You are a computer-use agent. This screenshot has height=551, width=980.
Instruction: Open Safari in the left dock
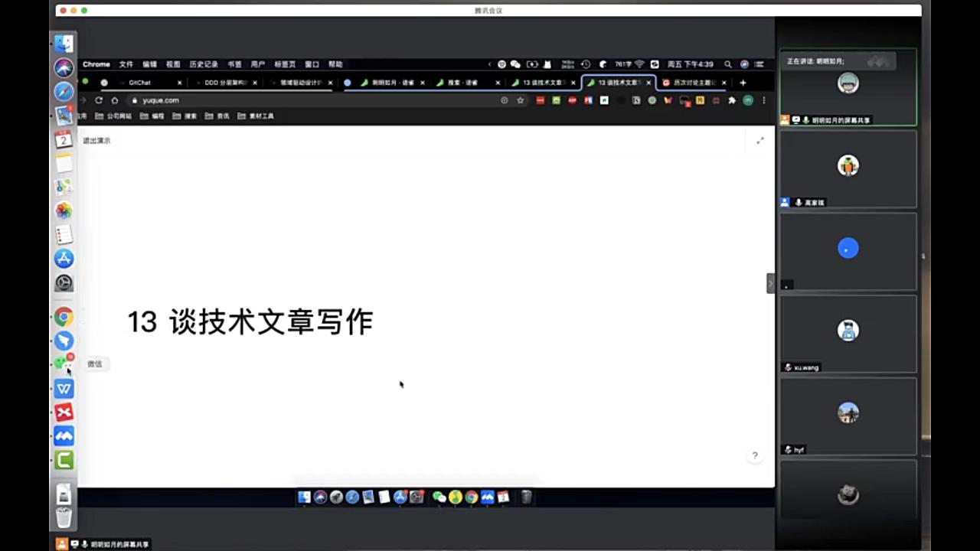pyautogui.click(x=64, y=92)
